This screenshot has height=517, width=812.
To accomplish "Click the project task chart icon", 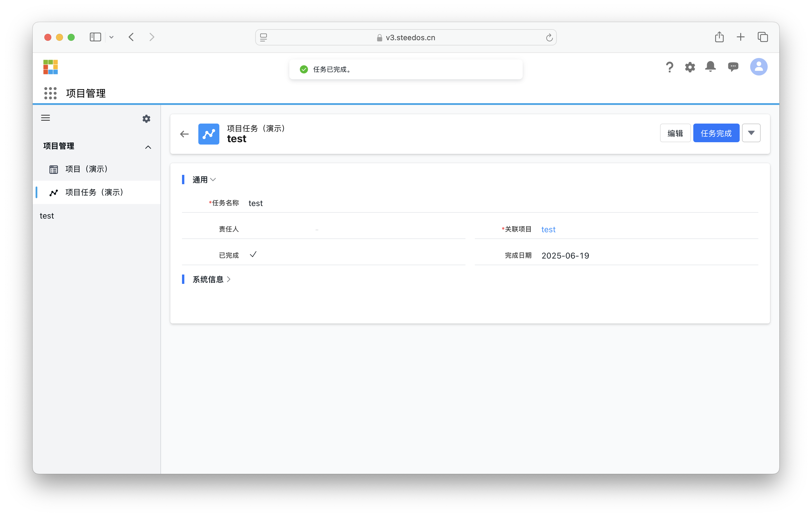I will [x=209, y=134].
